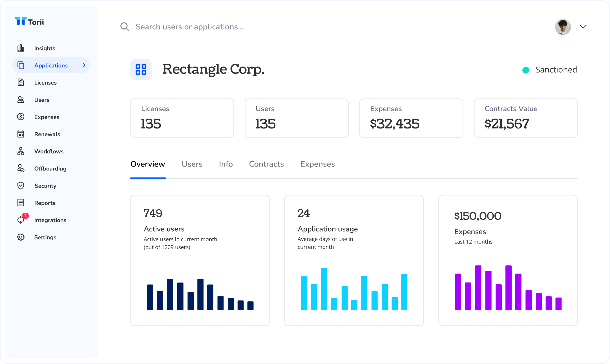Open the Licenses section icon
This screenshot has width=610, height=364.
click(21, 82)
